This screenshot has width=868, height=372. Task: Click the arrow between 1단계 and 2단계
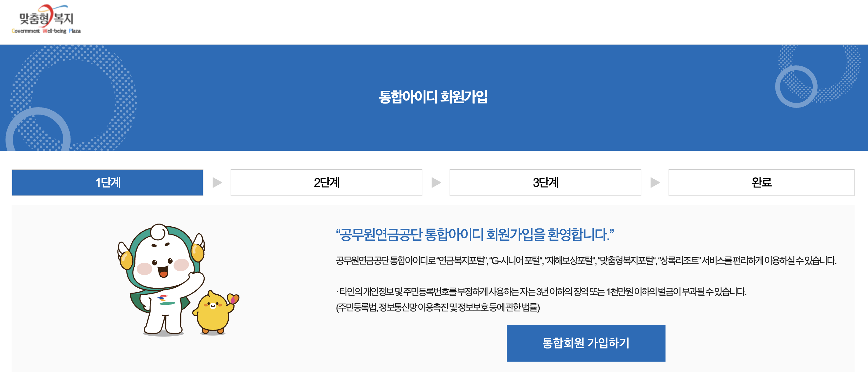point(217,182)
